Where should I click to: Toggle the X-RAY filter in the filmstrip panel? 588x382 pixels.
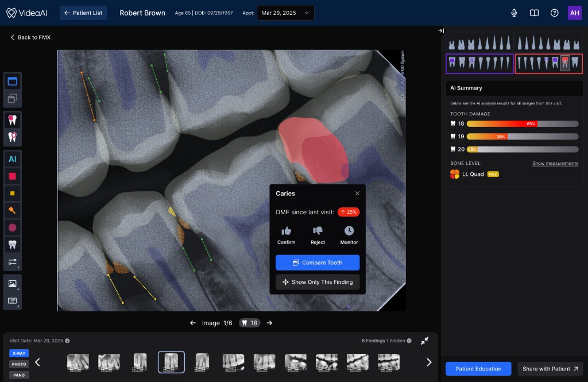(18, 353)
